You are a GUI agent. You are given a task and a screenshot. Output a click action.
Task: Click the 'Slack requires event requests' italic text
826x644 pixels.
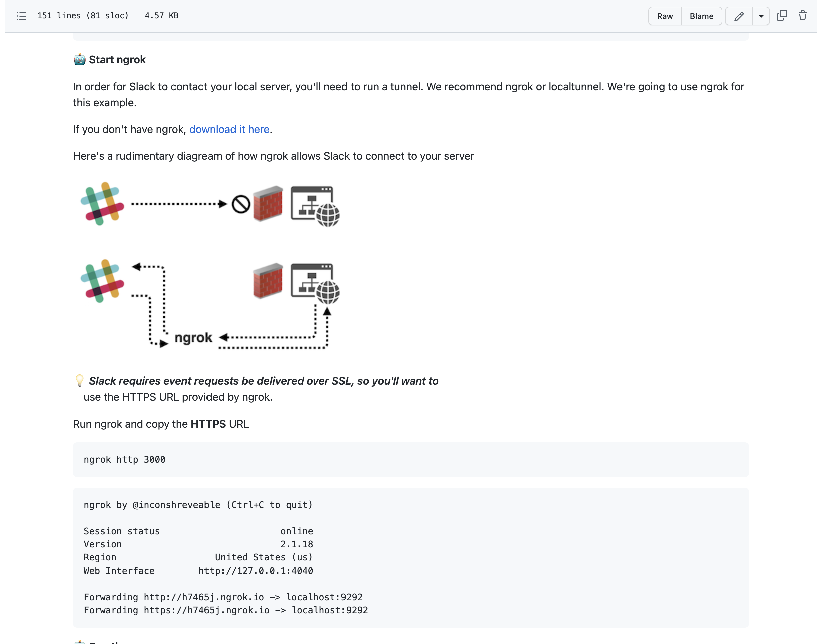(264, 381)
